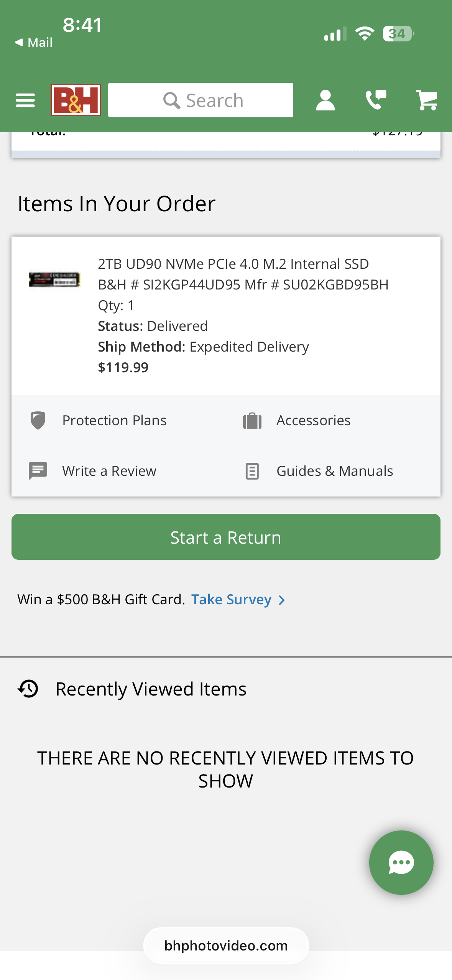The height and width of the screenshot is (980, 452).
Task: Tap the bhphotovideo.com address pill
Action: click(x=226, y=945)
